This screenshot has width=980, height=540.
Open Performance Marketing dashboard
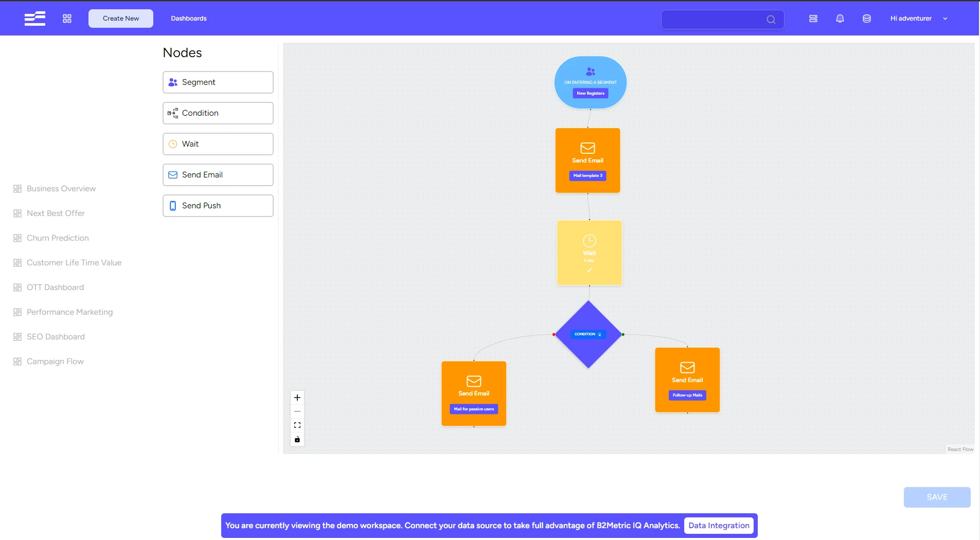(x=63, y=312)
